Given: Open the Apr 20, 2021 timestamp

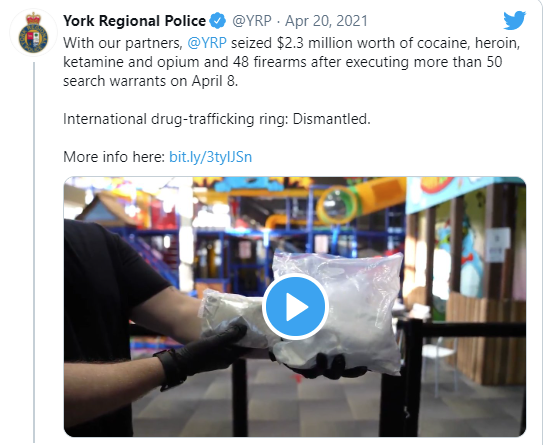Looking at the screenshot, I should coord(326,21).
